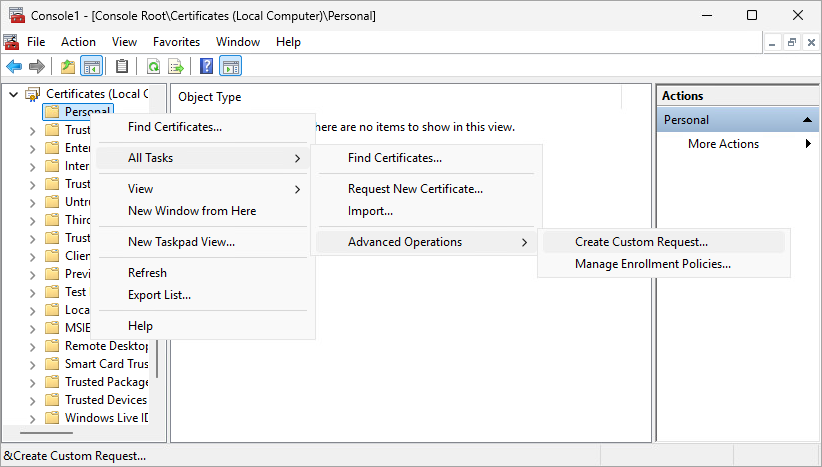Click Request New Certificate in All Tasks
This screenshot has width=822, height=467.
point(415,189)
